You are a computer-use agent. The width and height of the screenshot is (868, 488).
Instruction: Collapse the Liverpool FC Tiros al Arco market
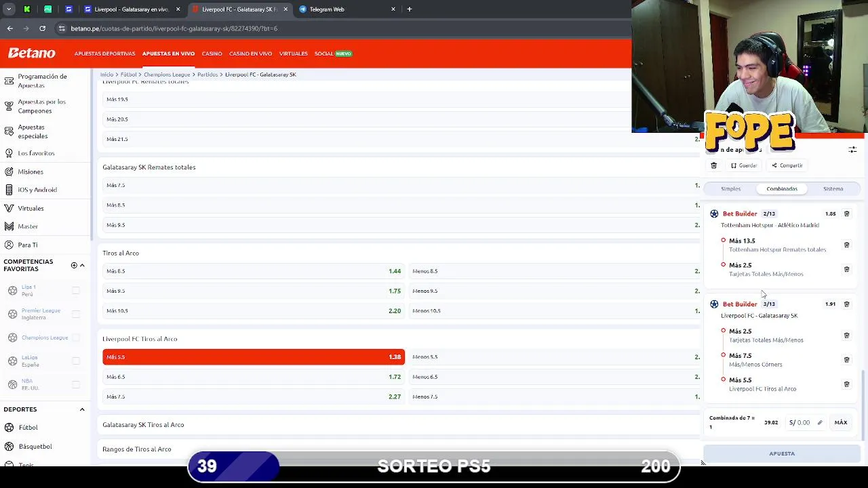click(x=400, y=339)
